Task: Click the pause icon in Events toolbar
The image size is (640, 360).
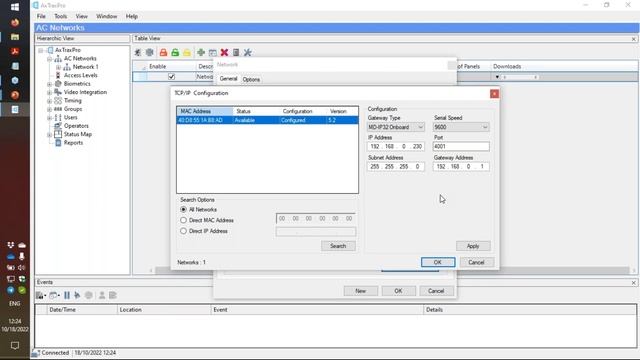Action: coord(67,295)
